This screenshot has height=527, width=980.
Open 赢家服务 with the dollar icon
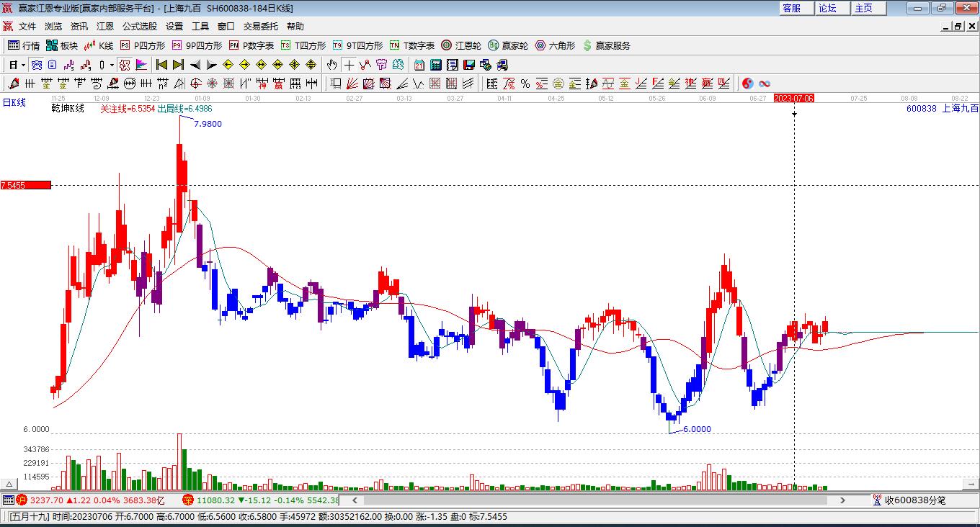[606, 45]
